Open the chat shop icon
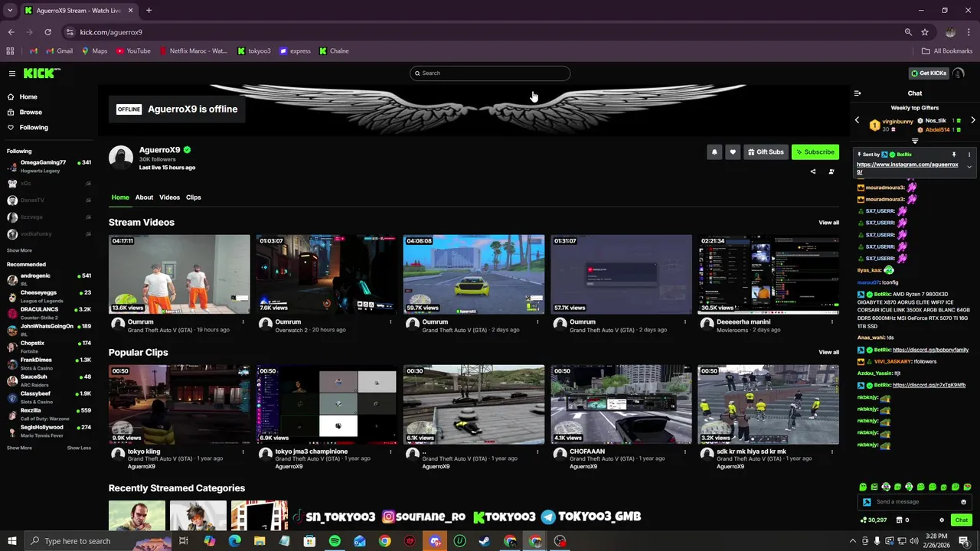This screenshot has width=980, height=551. [x=900, y=520]
